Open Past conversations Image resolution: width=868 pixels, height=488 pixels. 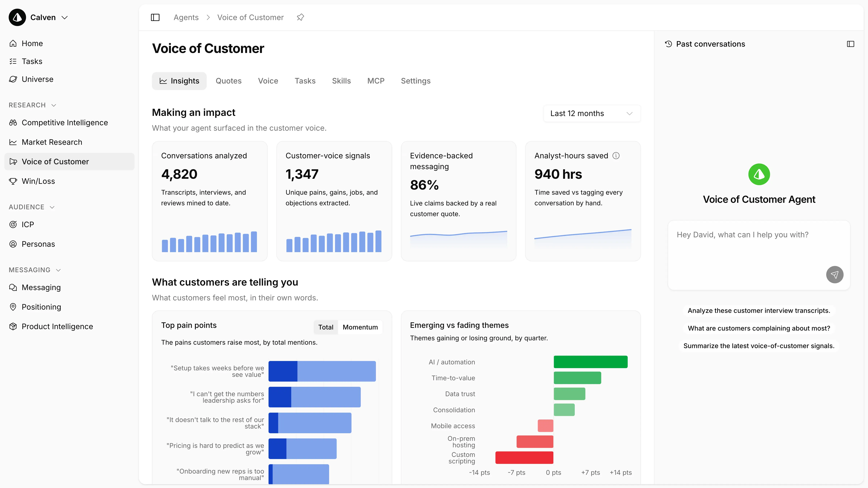coord(705,44)
